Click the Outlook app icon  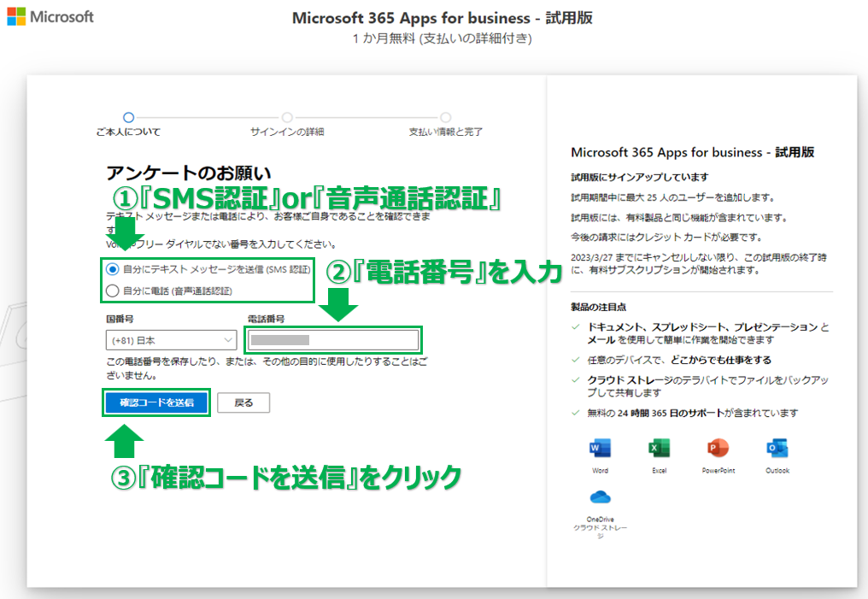(777, 449)
